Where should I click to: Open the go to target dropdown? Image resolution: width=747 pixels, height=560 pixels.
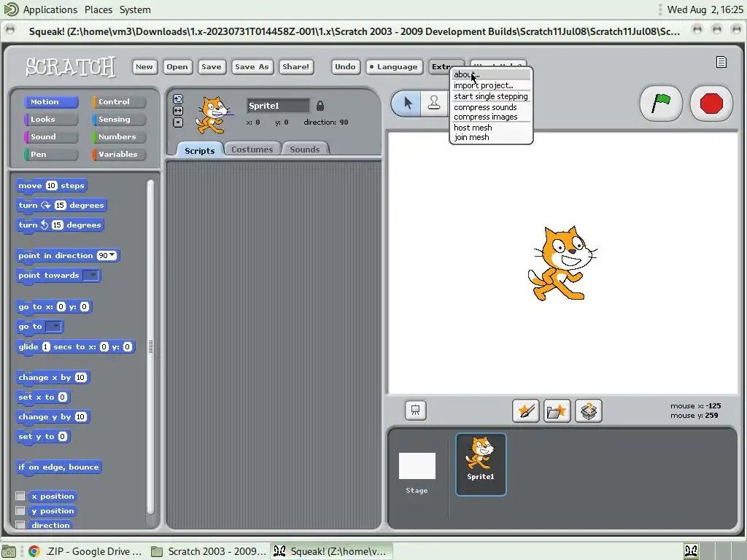53,327
